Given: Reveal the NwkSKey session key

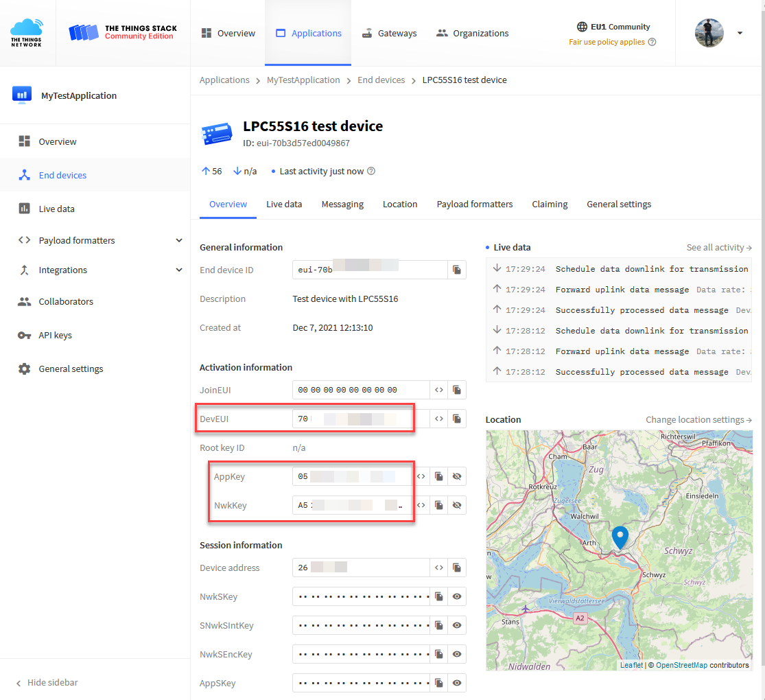Looking at the screenshot, I should point(457,597).
